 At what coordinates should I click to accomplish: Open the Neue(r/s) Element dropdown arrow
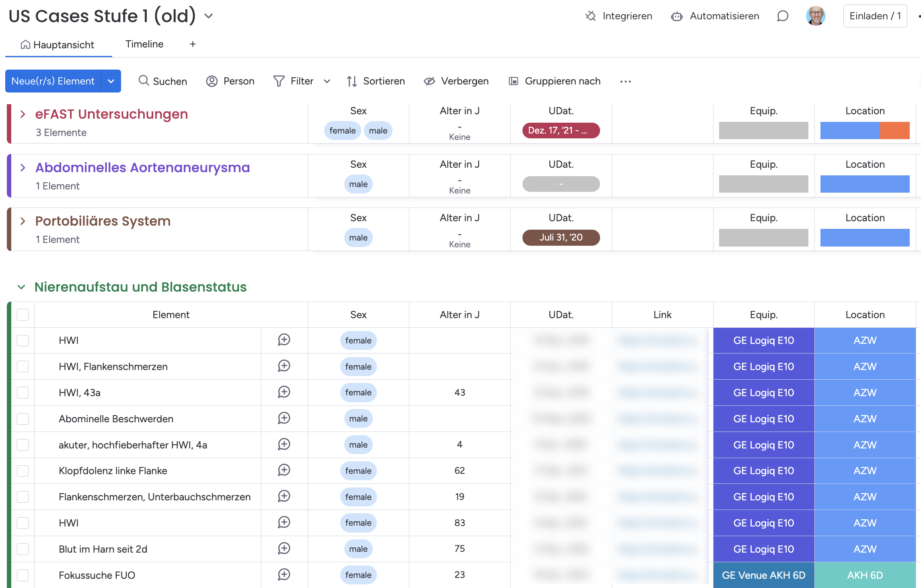(x=111, y=81)
